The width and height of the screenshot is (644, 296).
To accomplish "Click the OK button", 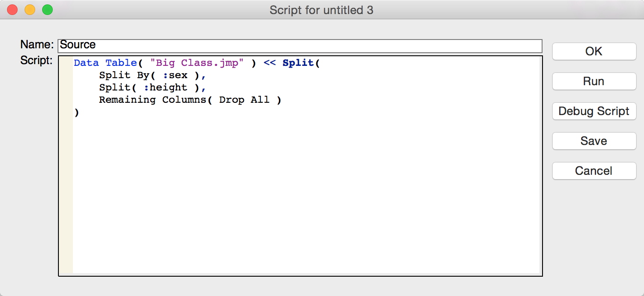I will 593,51.
